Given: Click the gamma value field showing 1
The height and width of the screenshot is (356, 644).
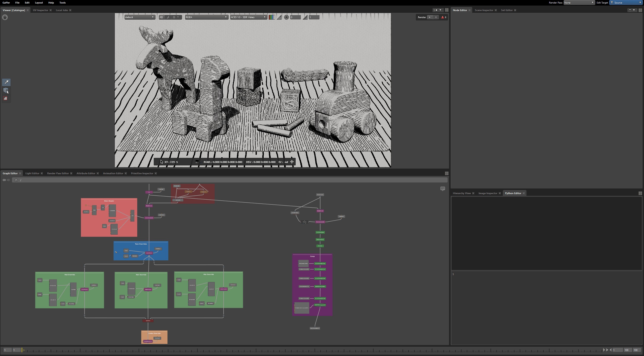Looking at the screenshot, I should [x=314, y=17].
